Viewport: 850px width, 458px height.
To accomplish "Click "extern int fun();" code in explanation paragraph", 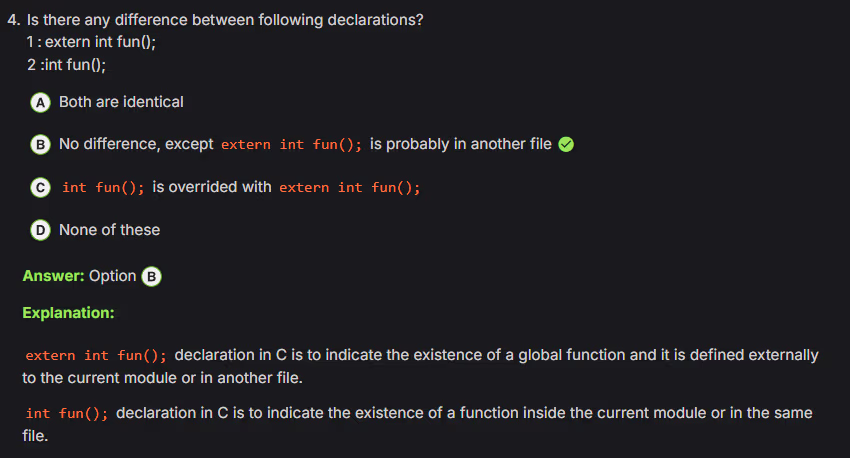I will (96, 355).
